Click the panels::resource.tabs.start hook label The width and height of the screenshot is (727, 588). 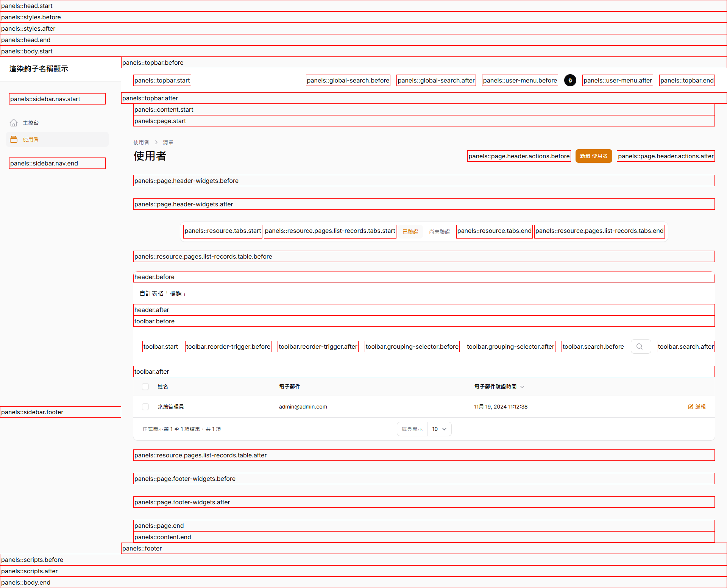click(x=223, y=231)
